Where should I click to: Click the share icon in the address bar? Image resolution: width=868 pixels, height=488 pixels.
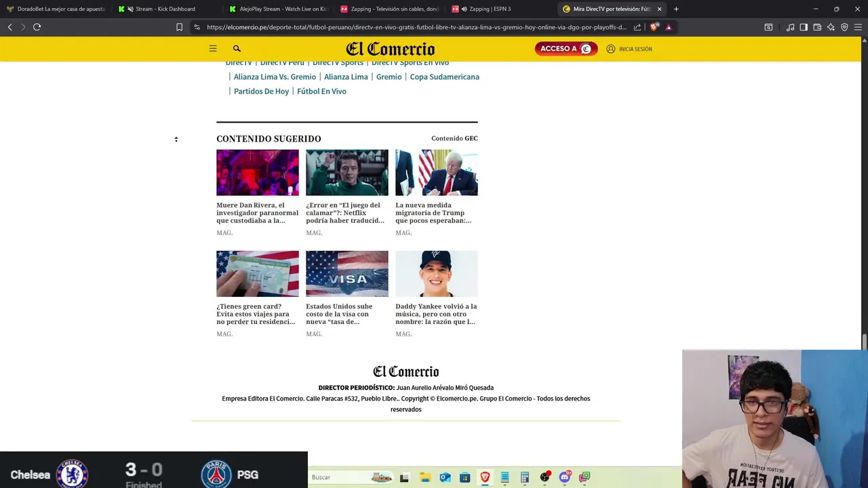(637, 27)
